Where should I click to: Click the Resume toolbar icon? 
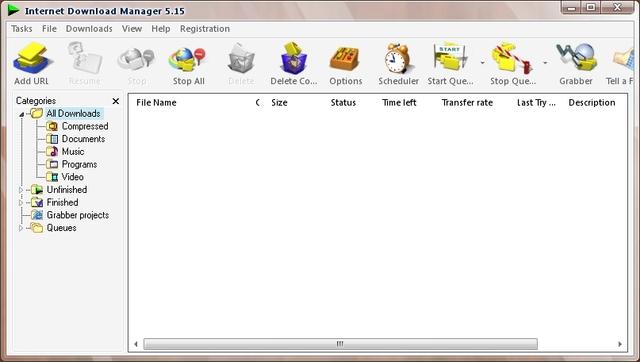tap(84, 58)
